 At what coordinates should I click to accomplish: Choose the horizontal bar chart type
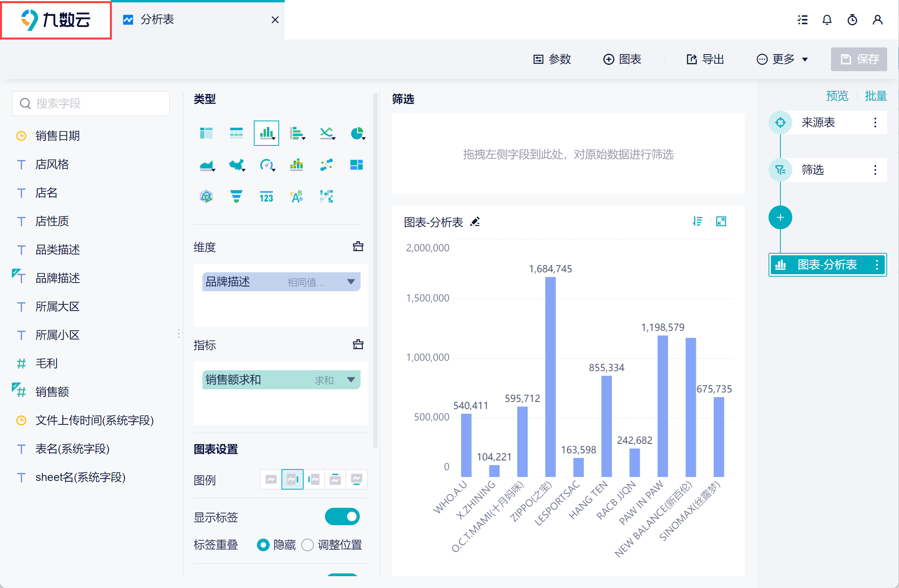click(x=297, y=133)
